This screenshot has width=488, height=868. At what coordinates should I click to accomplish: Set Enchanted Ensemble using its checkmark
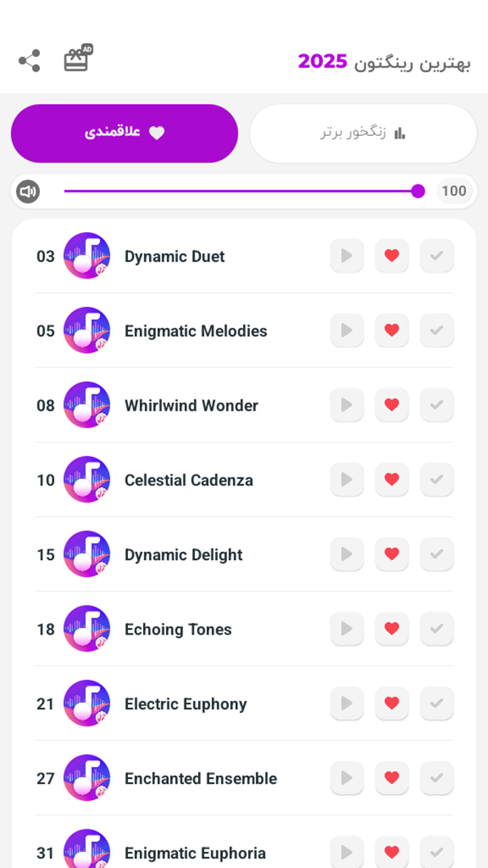point(436,778)
